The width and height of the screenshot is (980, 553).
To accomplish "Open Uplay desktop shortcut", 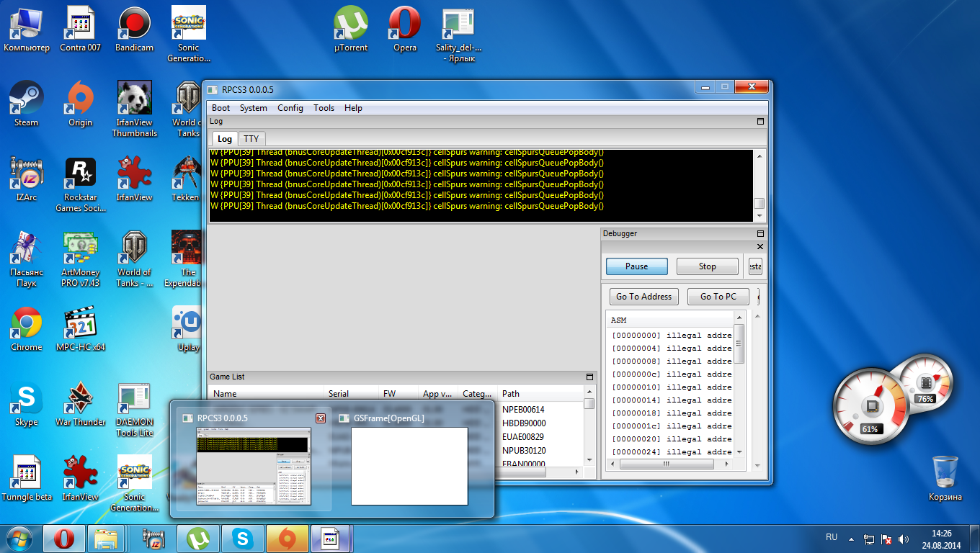I will 189,328.
